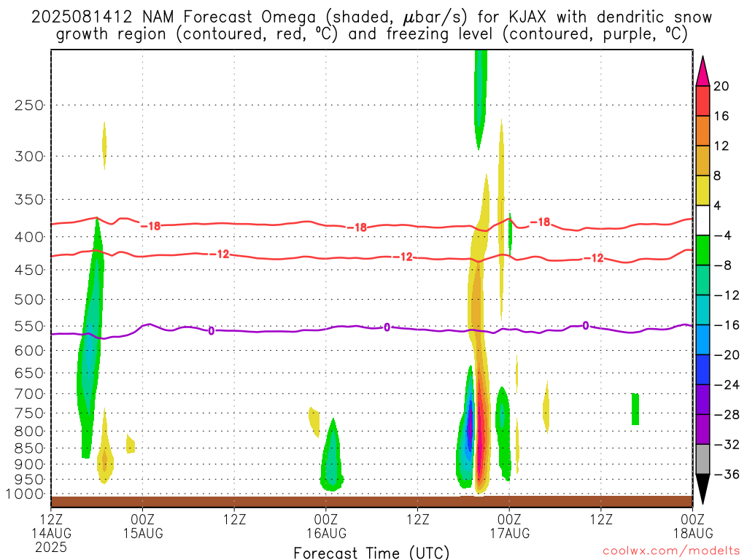The image size is (747, 560).
Task: Click the first -18 contour label on left
Action: [x=151, y=226]
